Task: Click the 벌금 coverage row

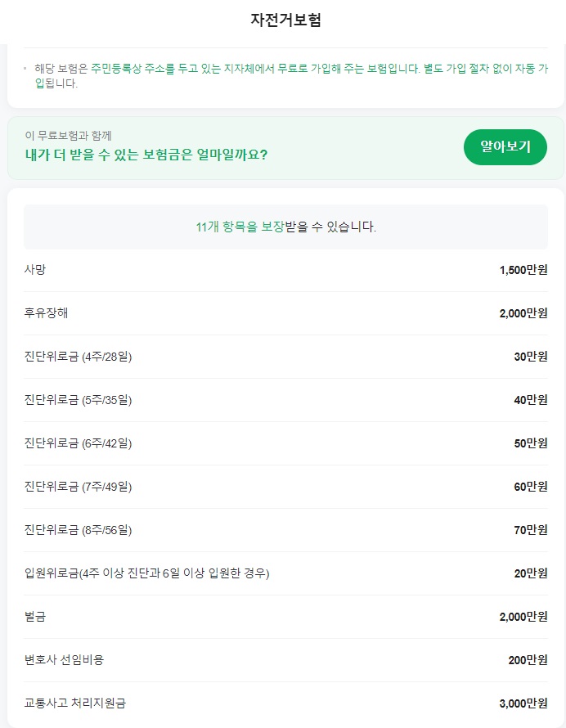Action: 282,616
